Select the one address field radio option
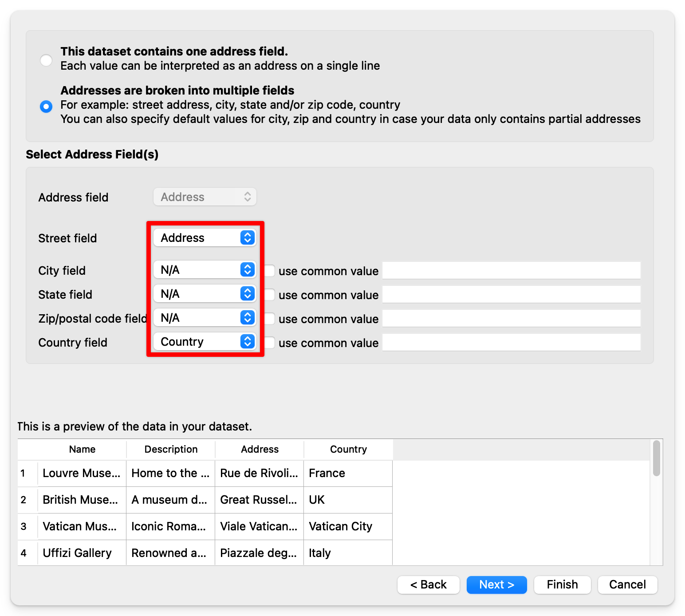This screenshot has width=685, height=616. pyautogui.click(x=46, y=60)
